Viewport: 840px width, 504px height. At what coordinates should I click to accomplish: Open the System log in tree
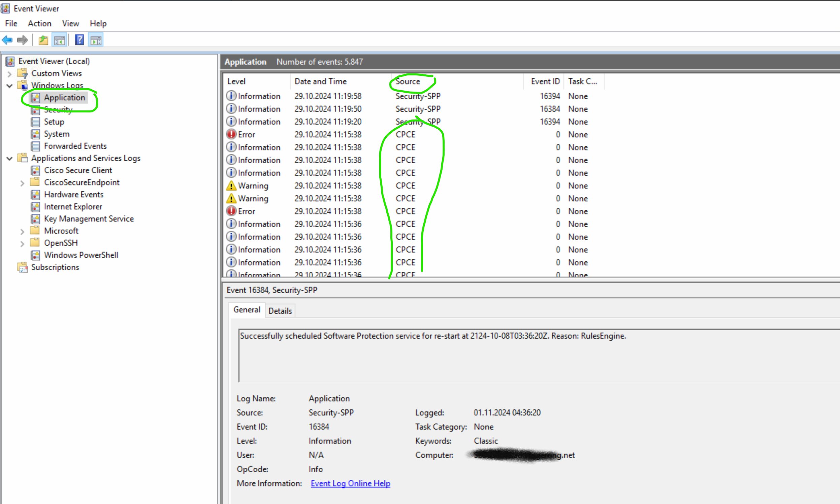pos(56,134)
